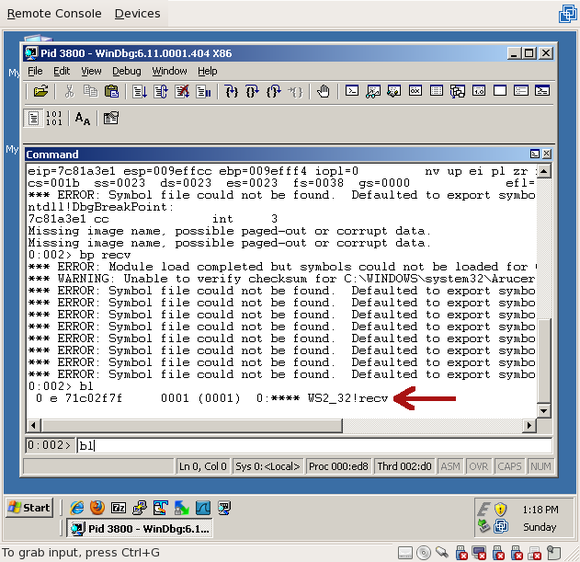Viewport: 580px width, 562px height.
Task: Click the Paste clipboard toolbar icon
Action: pyautogui.click(x=112, y=91)
